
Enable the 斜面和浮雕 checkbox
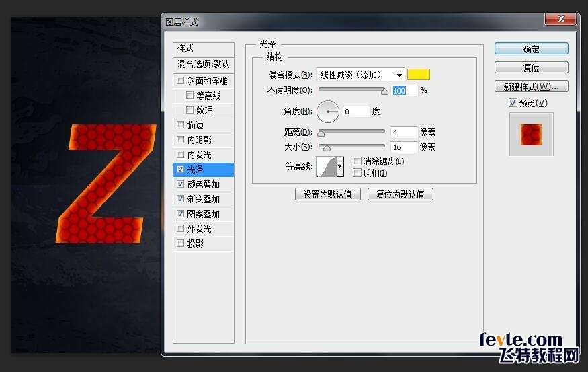180,80
